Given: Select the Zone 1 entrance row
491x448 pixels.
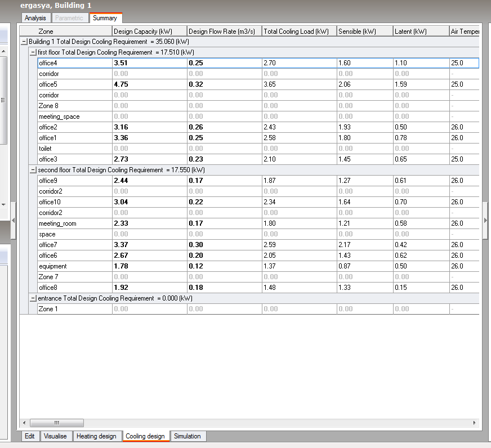Looking at the screenshot, I should pyautogui.click(x=258, y=309).
